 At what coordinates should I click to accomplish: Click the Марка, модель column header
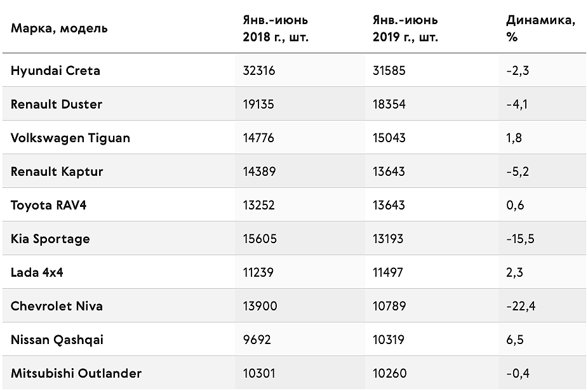click(x=59, y=28)
